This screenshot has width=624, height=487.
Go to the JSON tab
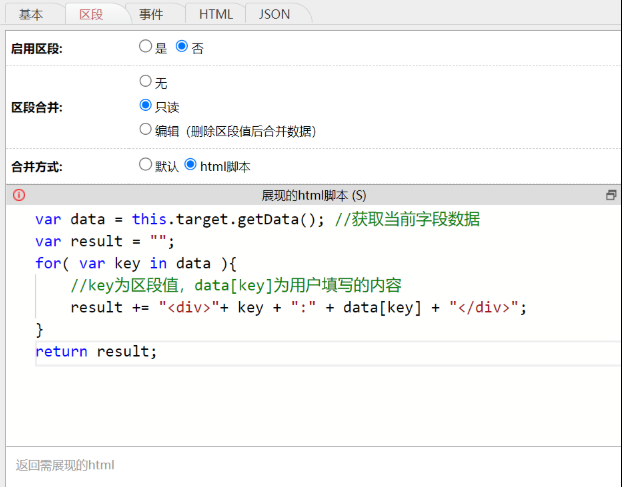pos(275,14)
